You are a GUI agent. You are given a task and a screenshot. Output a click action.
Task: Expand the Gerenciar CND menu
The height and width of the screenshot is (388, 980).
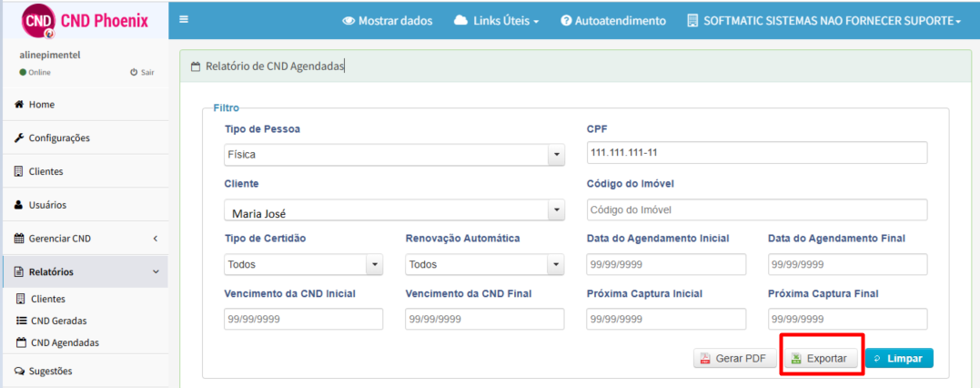[x=59, y=239]
